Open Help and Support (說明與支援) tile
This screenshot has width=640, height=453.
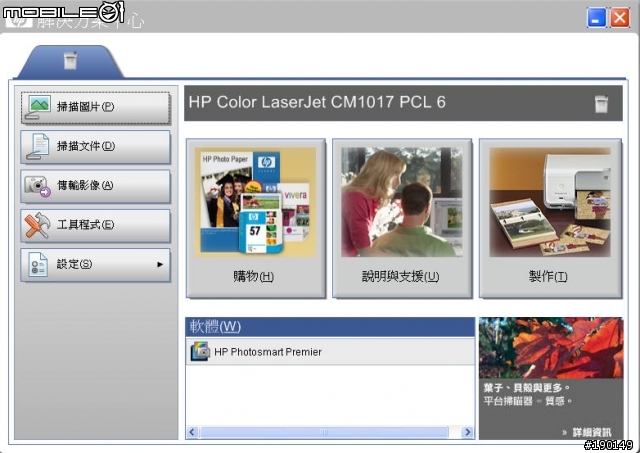[402, 218]
